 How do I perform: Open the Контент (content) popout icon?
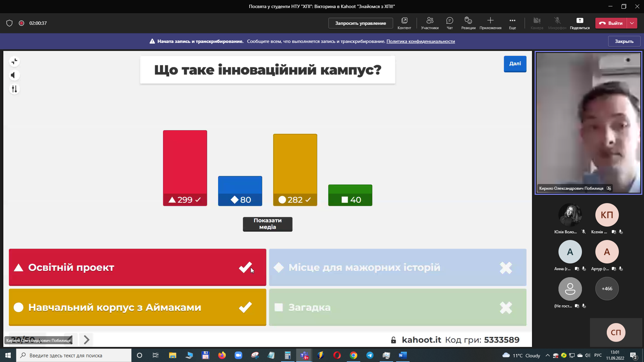[x=404, y=23]
